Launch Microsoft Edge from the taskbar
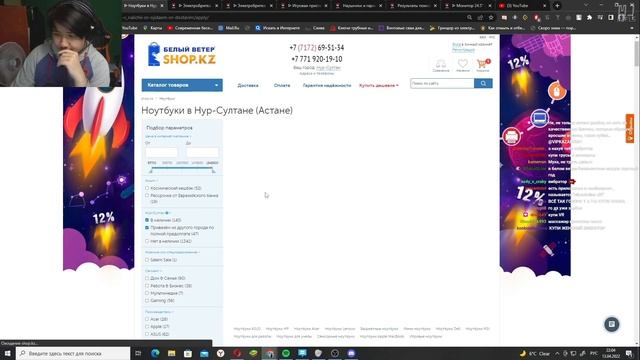 (155, 353)
